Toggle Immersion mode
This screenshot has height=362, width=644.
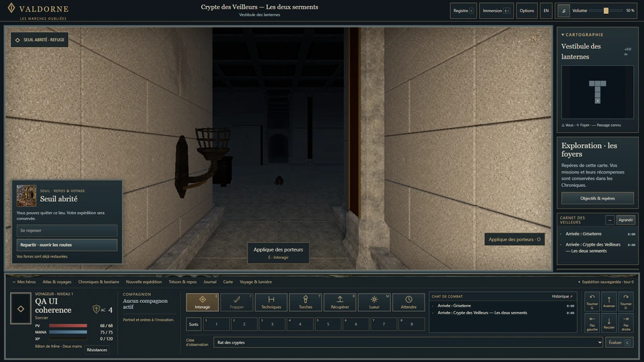click(x=496, y=11)
